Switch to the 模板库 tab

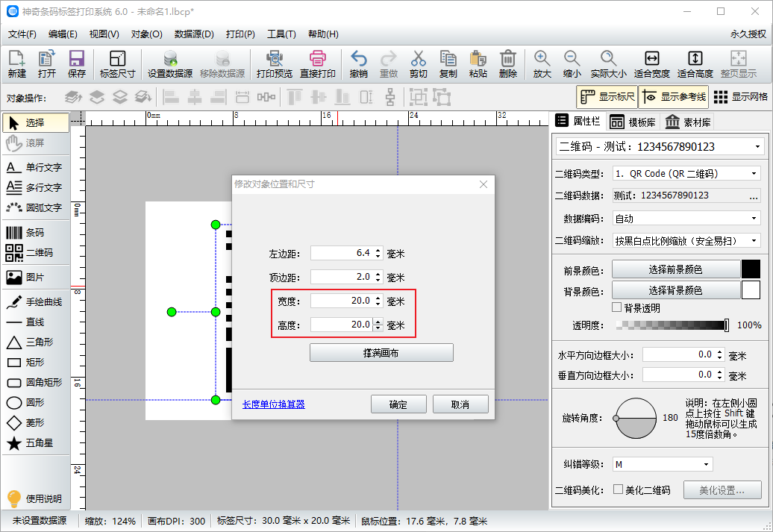pos(633,122)
